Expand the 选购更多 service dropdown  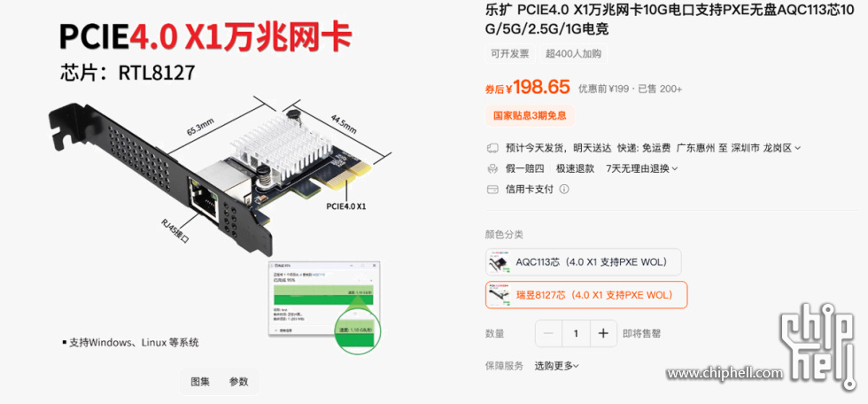(557, 366)
